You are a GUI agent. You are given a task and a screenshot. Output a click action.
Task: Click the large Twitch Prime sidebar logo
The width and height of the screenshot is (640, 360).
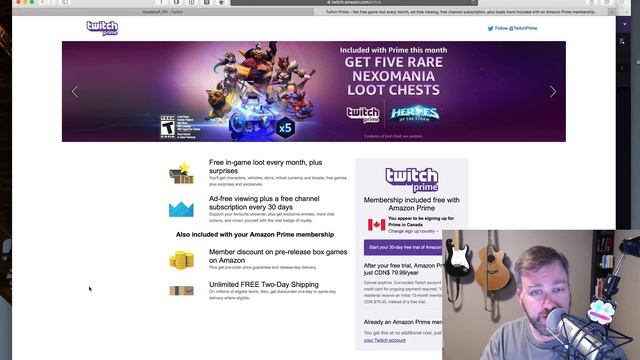point(411,180)
